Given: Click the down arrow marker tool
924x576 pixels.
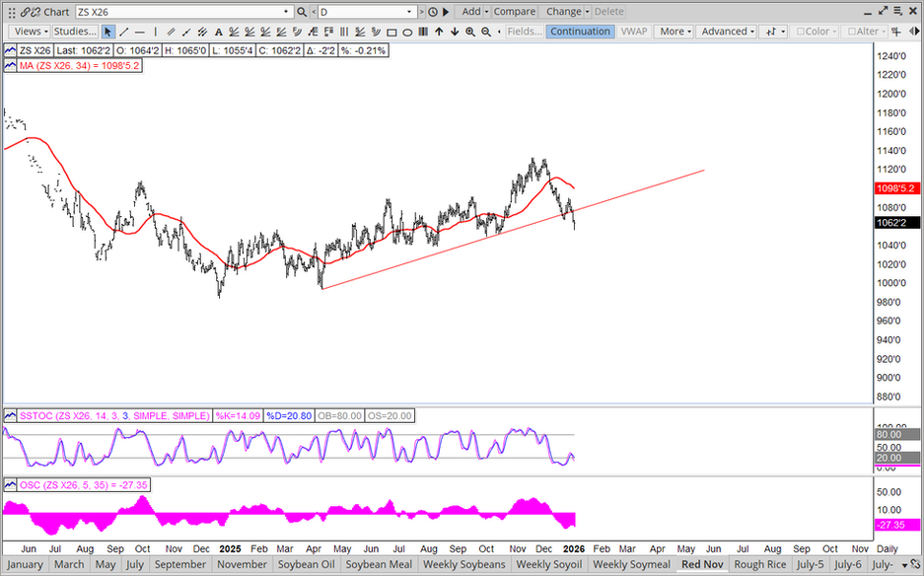Looking at the screenshot, I should 455,32.
